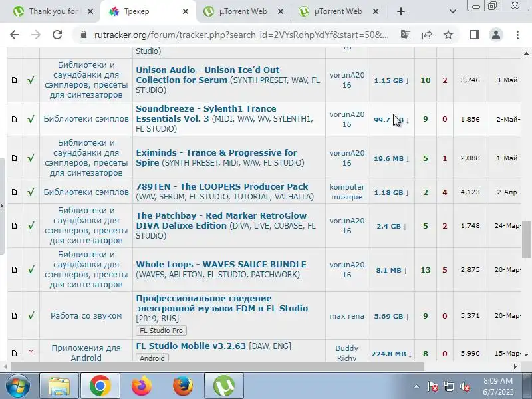Launch uTorrent from the taskbar
Image resolution: width=532 pixels, height=399 pixels.
pyautogui.click(x=224, y=386)
